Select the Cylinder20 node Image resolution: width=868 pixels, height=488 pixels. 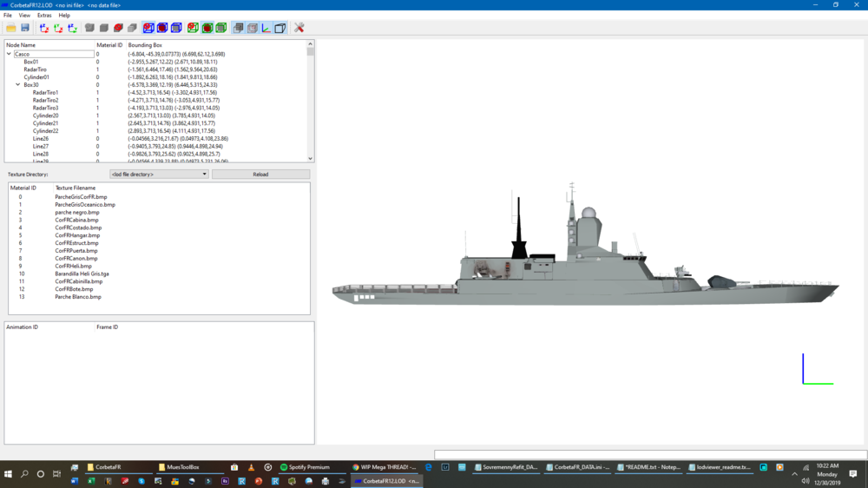point(45,115)
